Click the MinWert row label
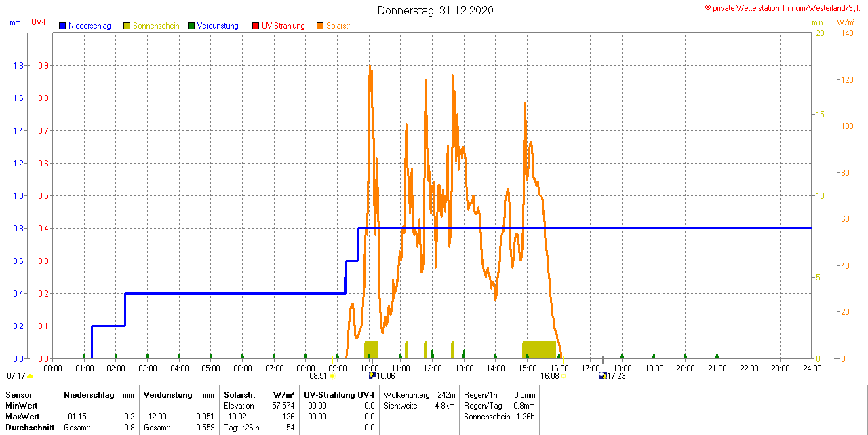 [x=23, y=406]
